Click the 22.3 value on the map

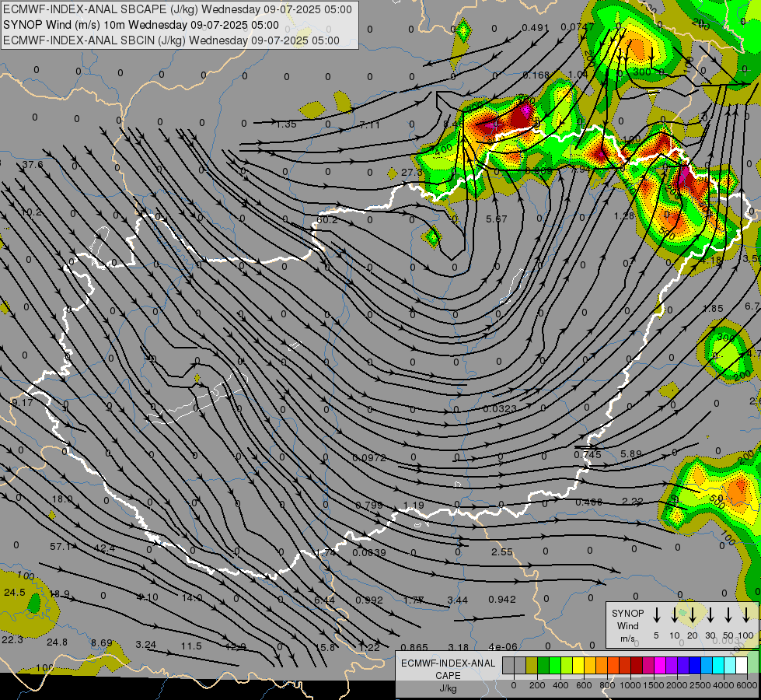(12, 640)
